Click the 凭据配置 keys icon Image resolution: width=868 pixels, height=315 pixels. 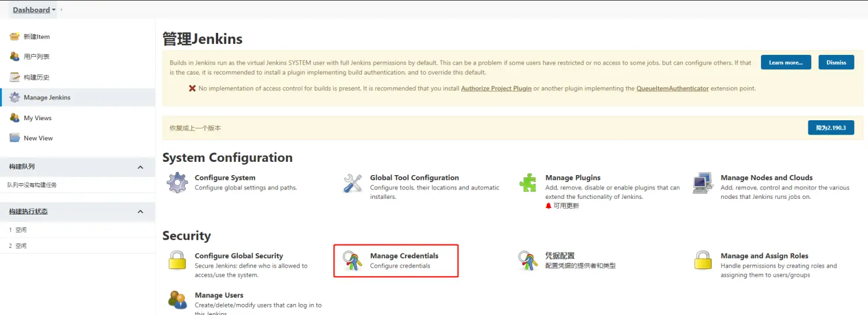(x=528, y=261)
